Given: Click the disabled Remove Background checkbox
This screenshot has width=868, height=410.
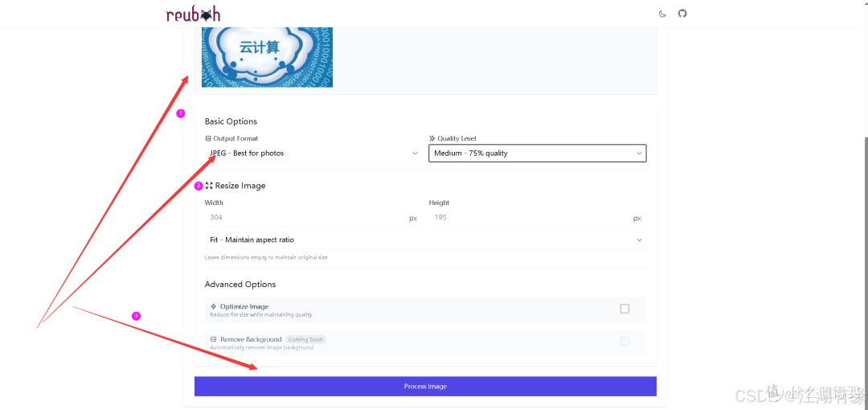Looking at the screenshot, I should 624,342.
